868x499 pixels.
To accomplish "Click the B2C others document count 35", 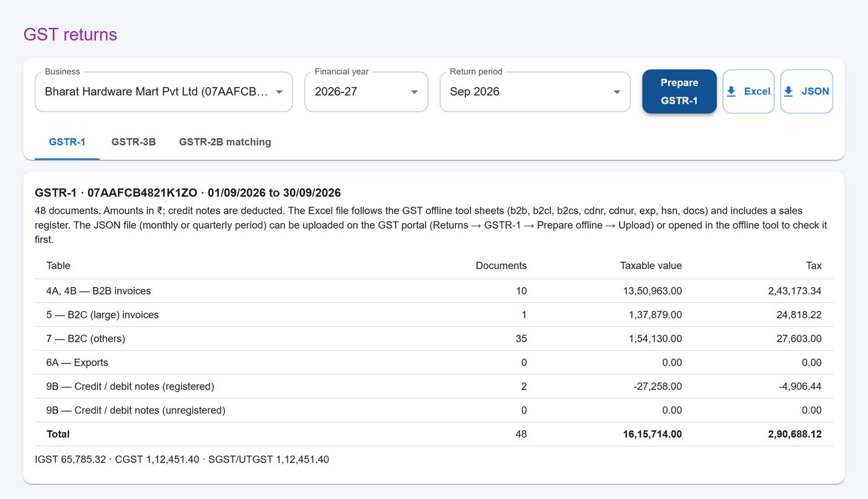I will [521, 338].
